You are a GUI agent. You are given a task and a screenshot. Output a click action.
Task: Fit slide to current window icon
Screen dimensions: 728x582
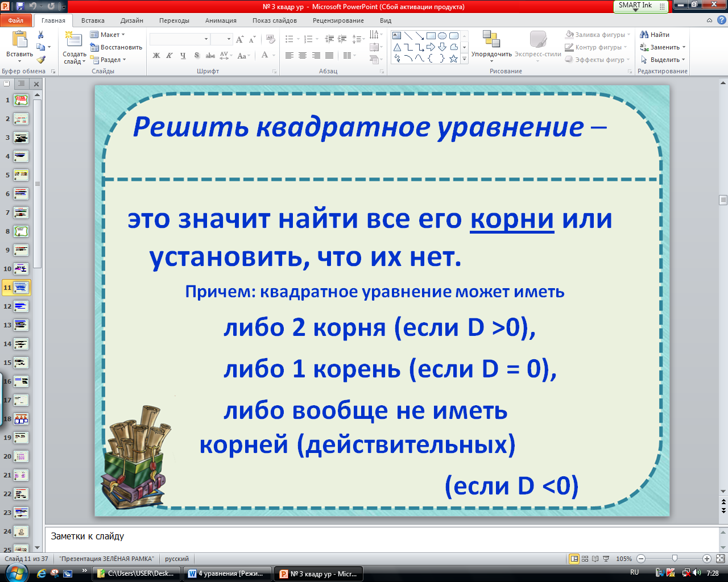click(x=719, y=559)
